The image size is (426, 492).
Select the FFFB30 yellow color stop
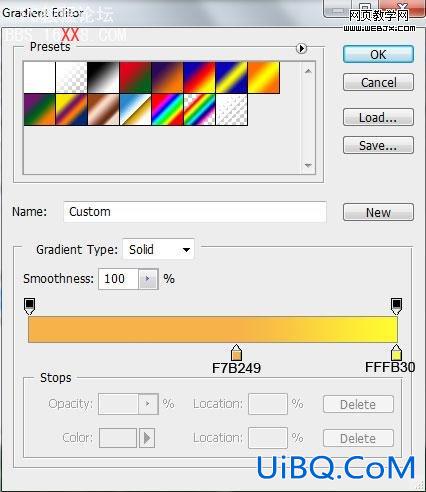396,353
